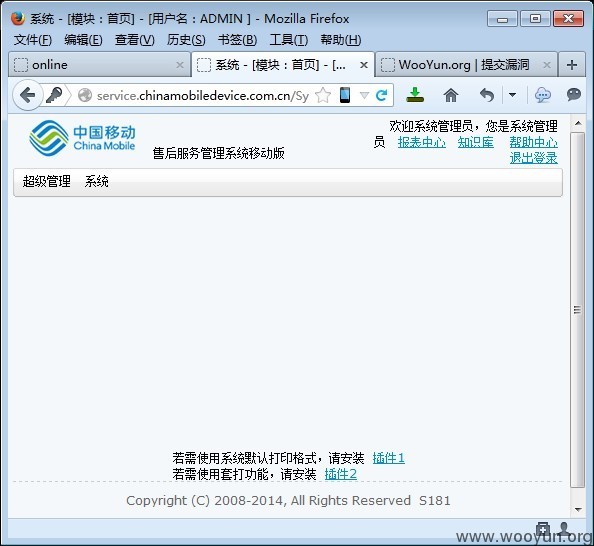The width and height of the screenshot is (594, 546).
Task: Click the mobile phone icon in the address bar
Action: click(345, 95)
